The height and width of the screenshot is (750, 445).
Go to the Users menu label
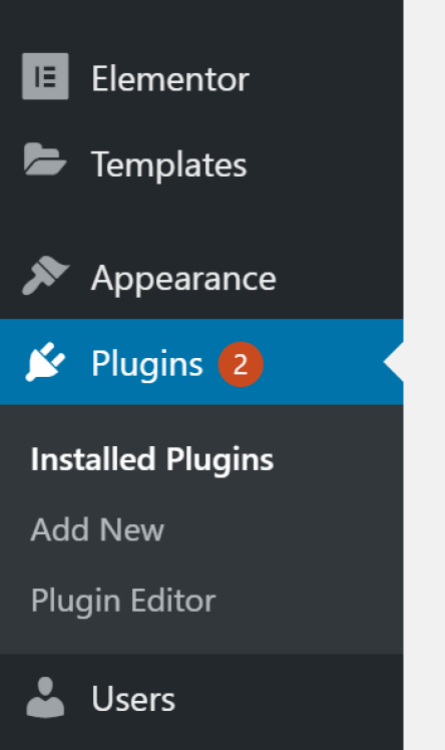134,700
